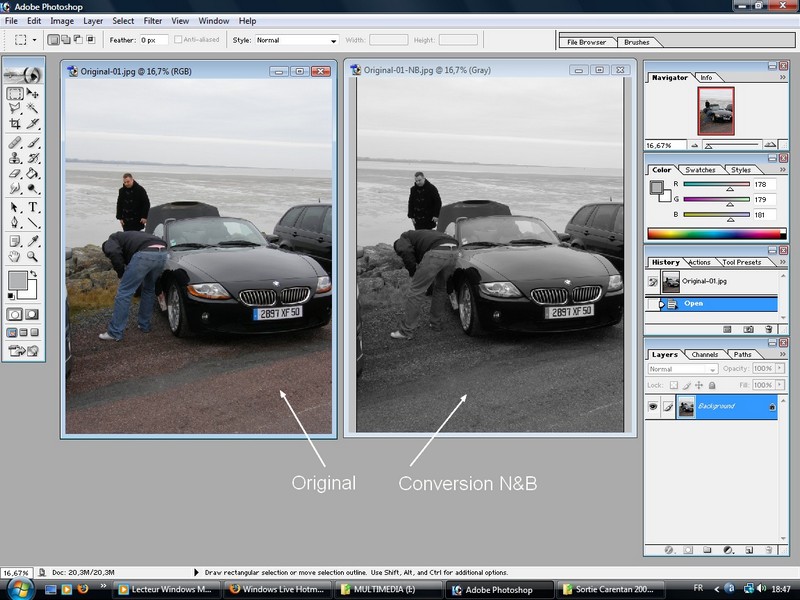Switch to Quick Mask mode
This screenshot has height=600, width=800.
pyautogui.click(x=32, y=314)
